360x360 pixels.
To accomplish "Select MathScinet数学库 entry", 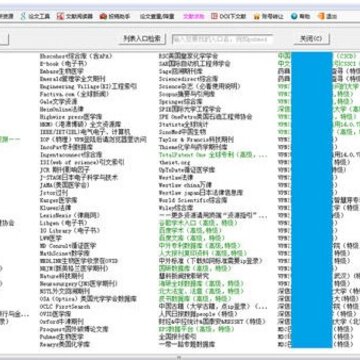I will [65, 253].
